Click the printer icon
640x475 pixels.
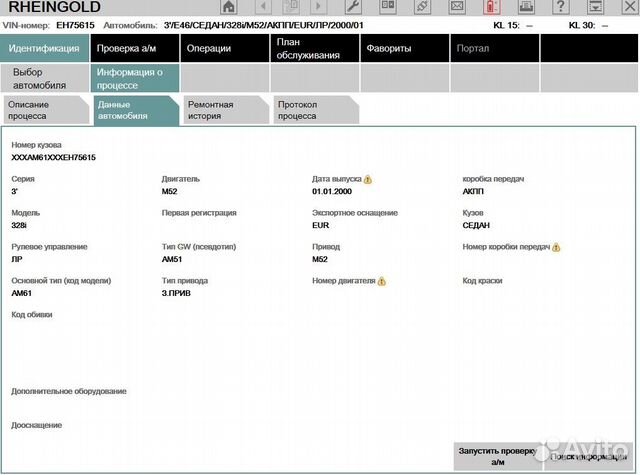[526, 7]
